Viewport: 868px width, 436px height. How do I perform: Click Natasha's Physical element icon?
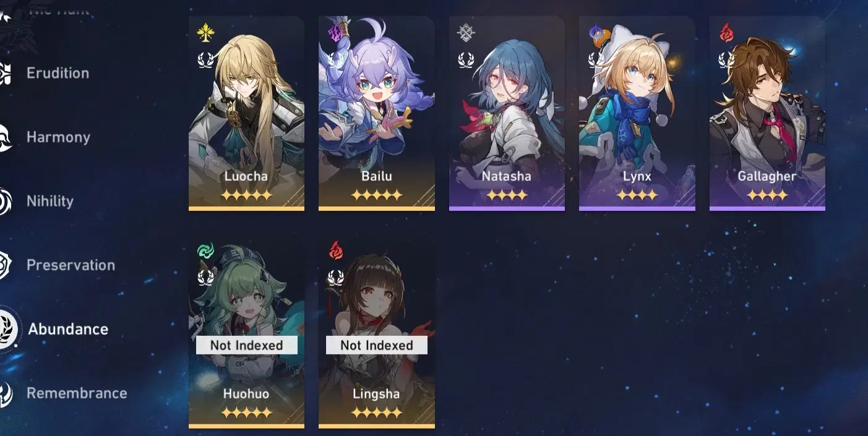point(466,33)
